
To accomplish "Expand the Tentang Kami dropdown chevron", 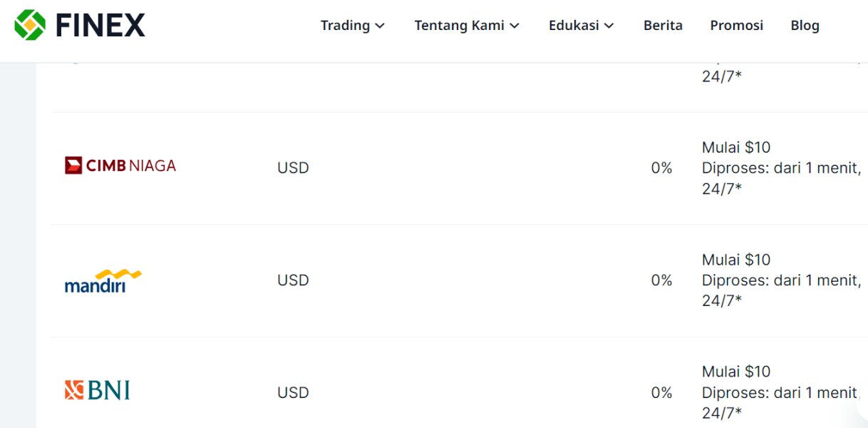I will coord(515,26).
